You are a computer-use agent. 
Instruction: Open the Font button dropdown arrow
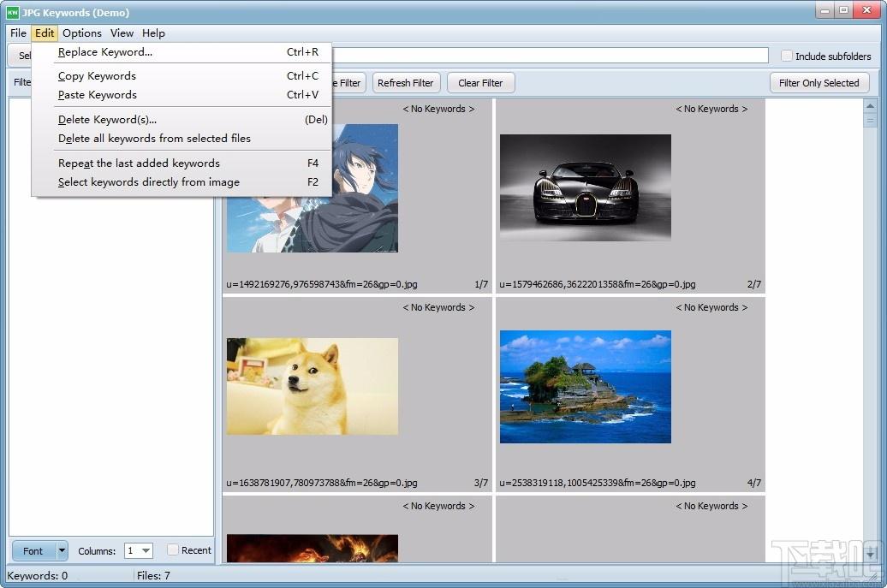tap(62, 550)
